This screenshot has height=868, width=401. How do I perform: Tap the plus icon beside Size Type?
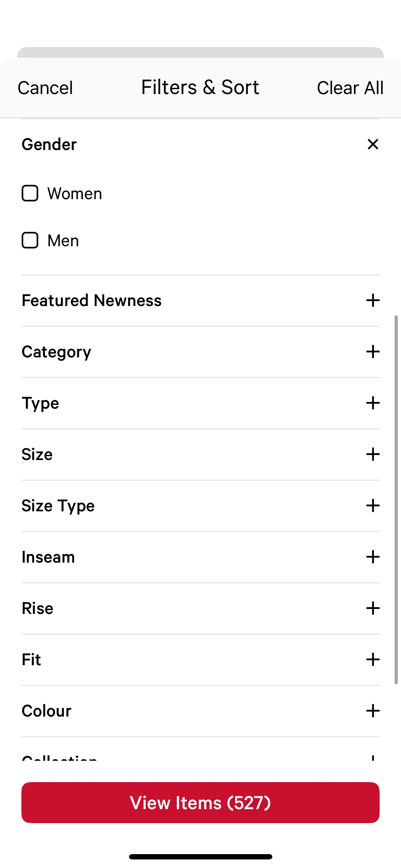[373, 506]
